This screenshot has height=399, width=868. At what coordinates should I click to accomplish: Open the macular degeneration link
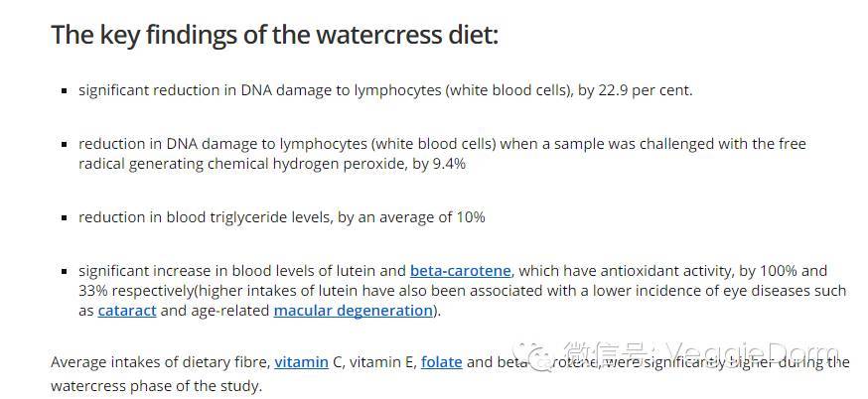click(x=354, y=311)
